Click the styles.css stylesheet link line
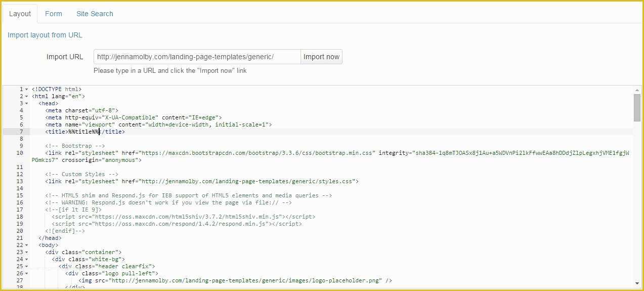644x291 pixels. [x=201, y=181]
